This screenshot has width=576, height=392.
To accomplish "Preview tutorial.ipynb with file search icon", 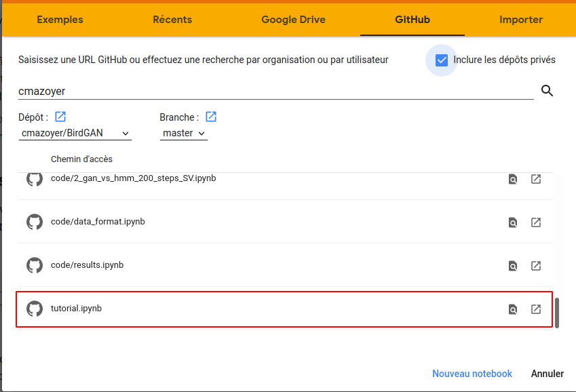I will tap(513, 309).
